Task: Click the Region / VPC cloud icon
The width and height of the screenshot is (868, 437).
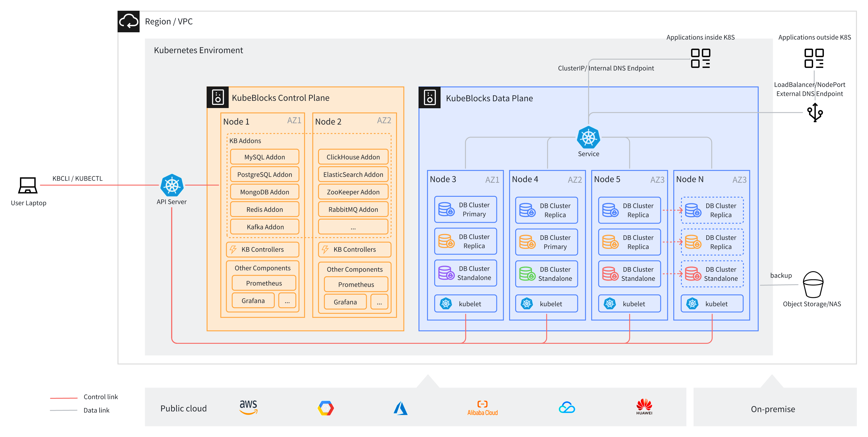Action: click(128, 22)
